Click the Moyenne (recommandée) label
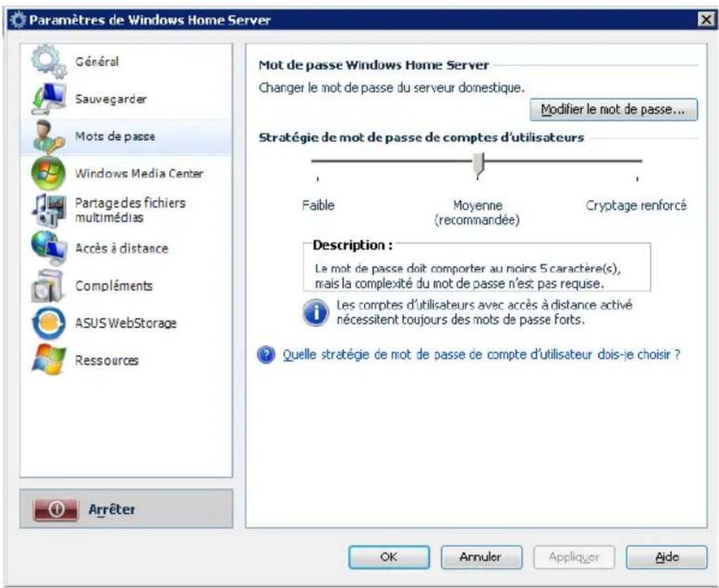Image resolution: width=719 pixels, height=588 pixels. 477,213
